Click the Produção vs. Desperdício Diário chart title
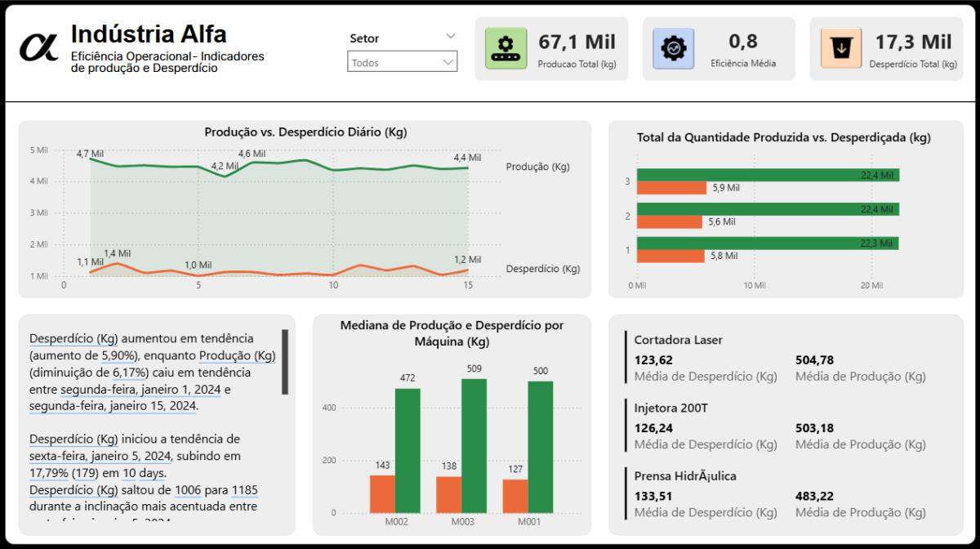The width and height of the screenshot is (980, 549). pos(305,132)
